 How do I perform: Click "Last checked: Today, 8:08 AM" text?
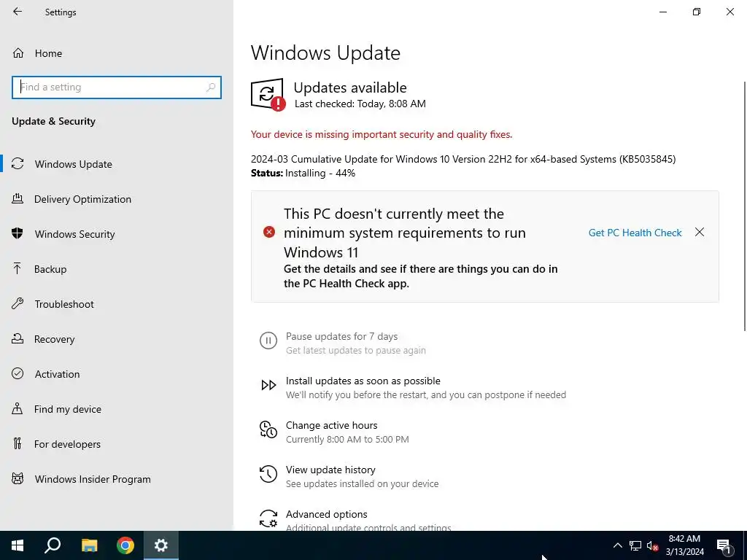click(360, 104)
